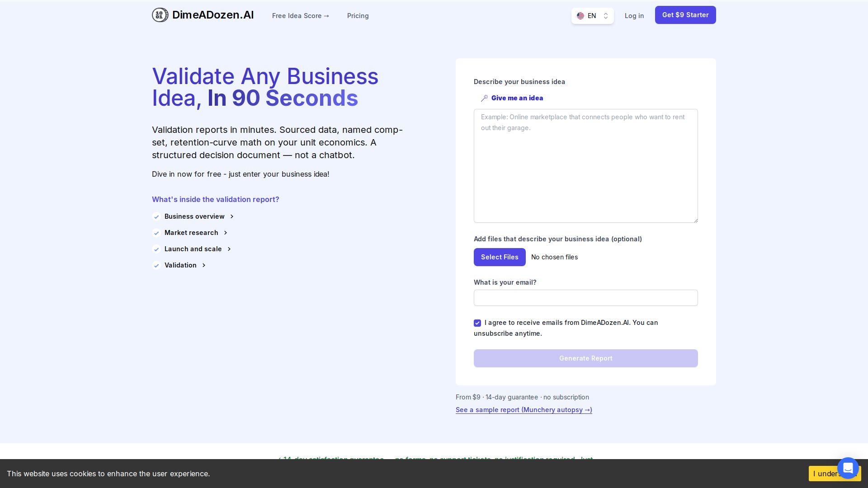The height and width of the screenshot is (488, 868).
Task: Expand the Validation section
Action: coord(185,265)
